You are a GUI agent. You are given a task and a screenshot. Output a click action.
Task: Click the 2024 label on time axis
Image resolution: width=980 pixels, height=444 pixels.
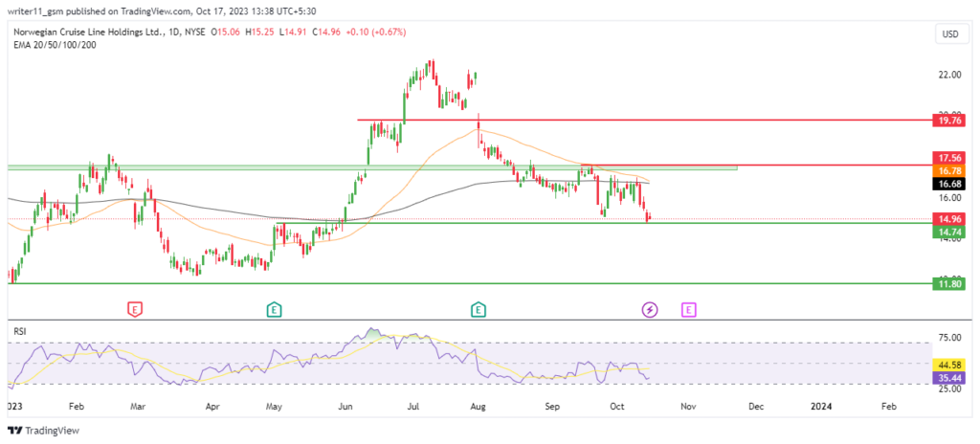820,407
